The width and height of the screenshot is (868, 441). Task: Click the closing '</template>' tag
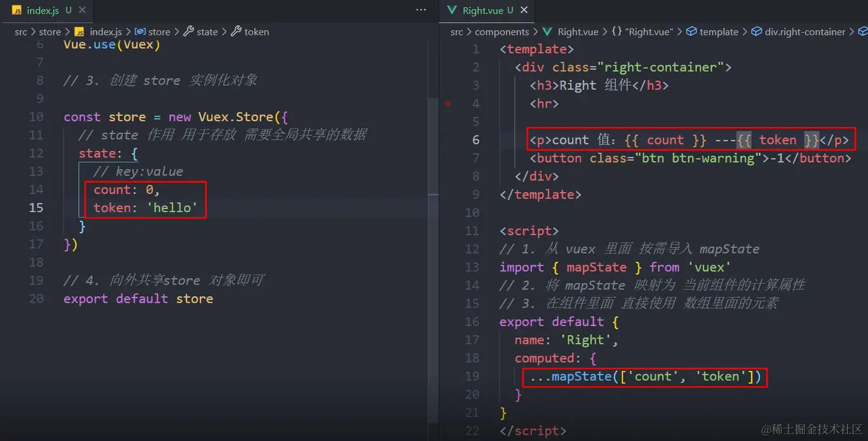click(x=541, y=194)
